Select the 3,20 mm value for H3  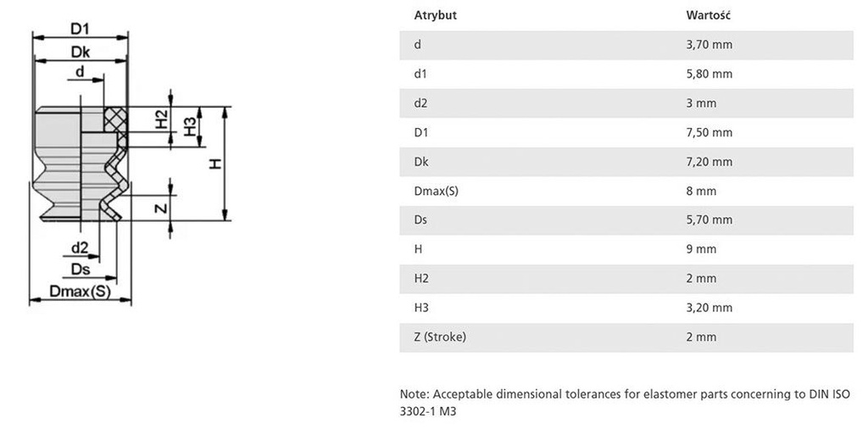[x=709, y=308]
